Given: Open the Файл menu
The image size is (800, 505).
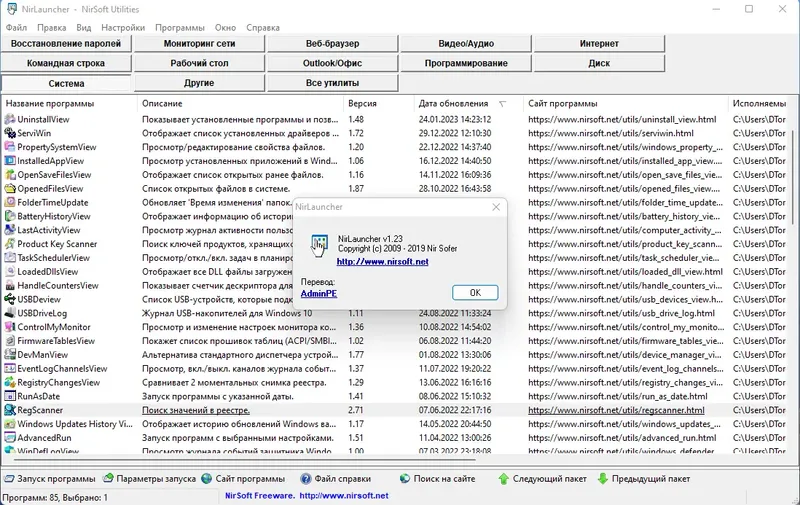Looking at the screenshot, I should 16,28.
